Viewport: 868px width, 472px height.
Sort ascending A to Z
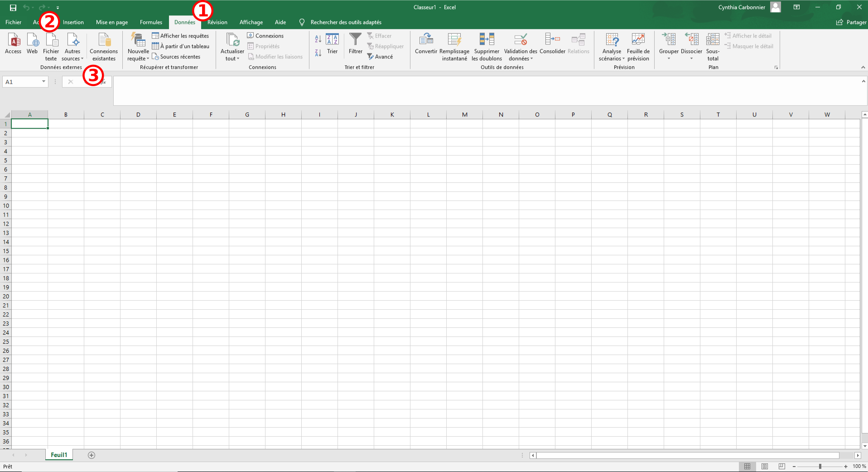318,39
